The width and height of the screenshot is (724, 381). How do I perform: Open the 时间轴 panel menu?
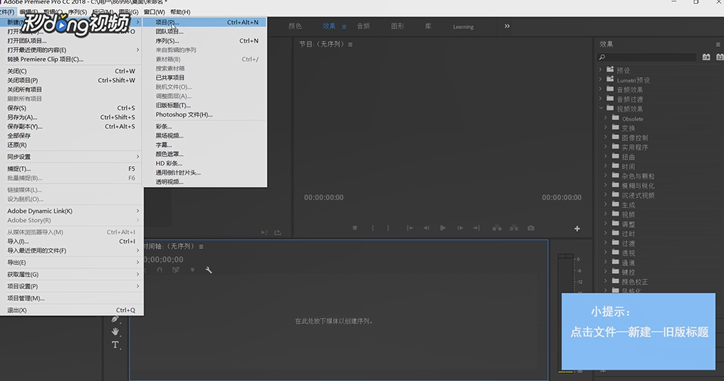click(201, 247)
